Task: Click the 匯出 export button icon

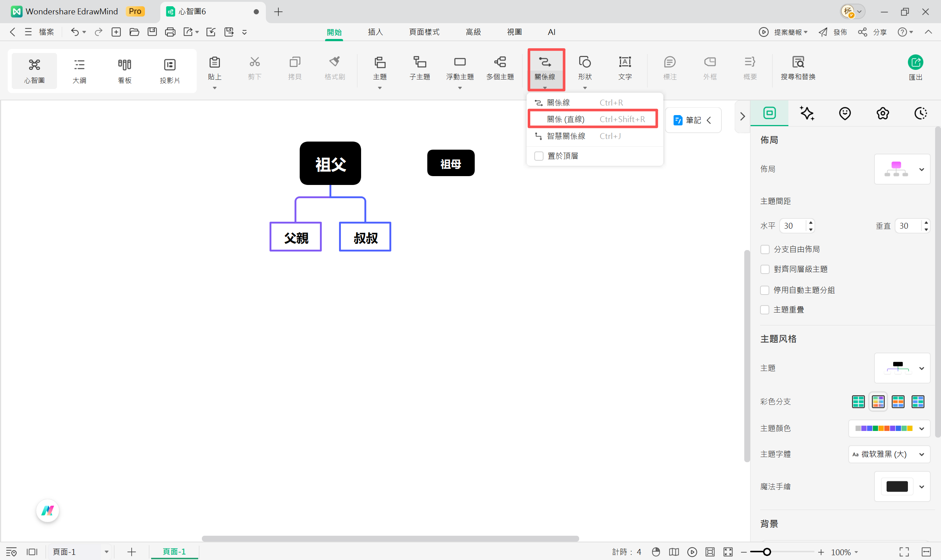Action: click(915, 63)
